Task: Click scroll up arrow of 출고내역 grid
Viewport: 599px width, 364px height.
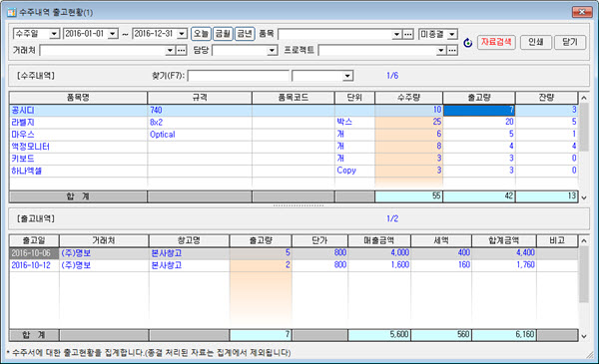Action: (x=584, y=240)
